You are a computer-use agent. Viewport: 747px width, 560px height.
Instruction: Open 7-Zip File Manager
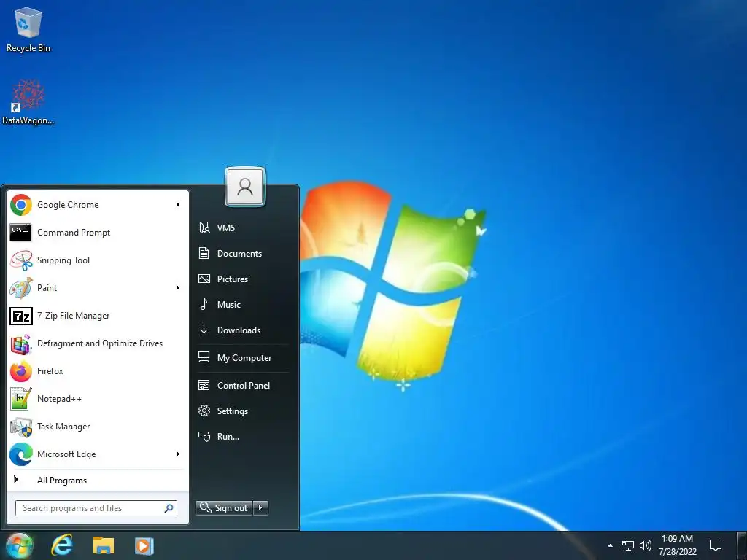click(x=98, y=315)
